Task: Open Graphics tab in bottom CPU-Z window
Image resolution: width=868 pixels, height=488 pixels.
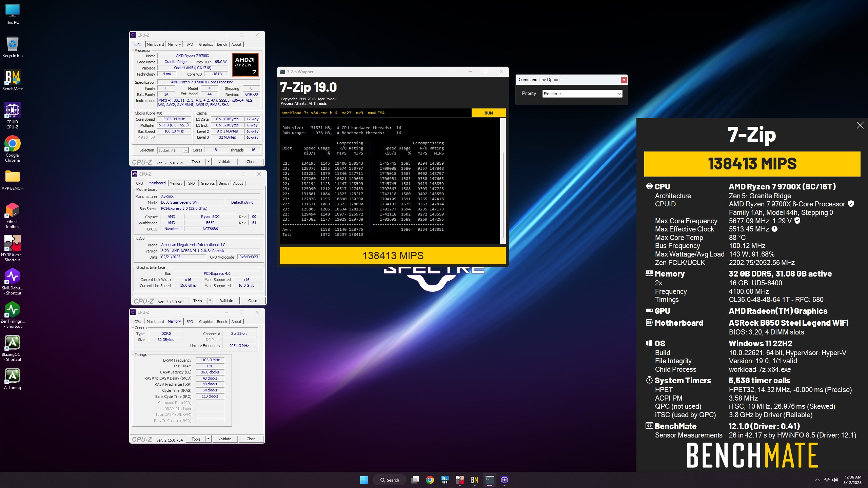Action: [x=206, y=322]
